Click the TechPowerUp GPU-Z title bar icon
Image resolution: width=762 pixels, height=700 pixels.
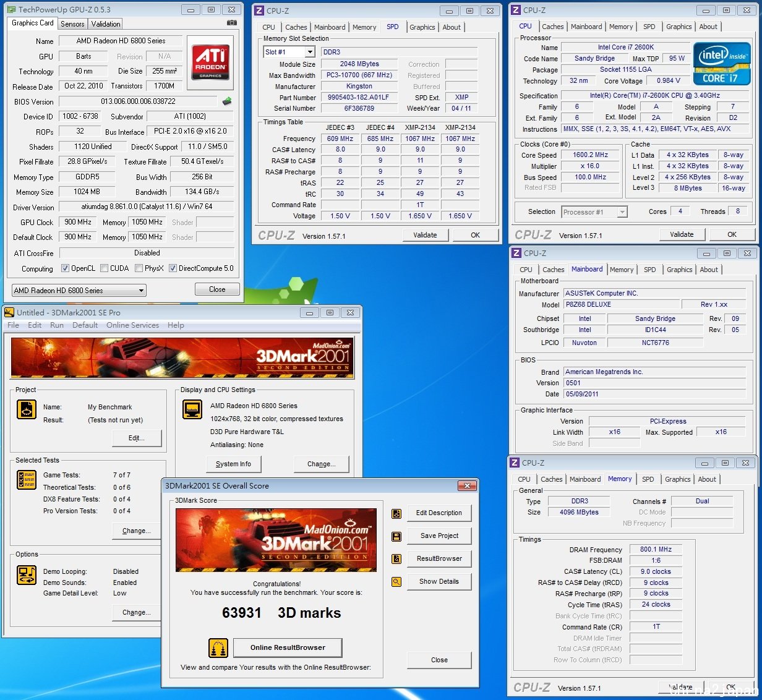[11, 9]
